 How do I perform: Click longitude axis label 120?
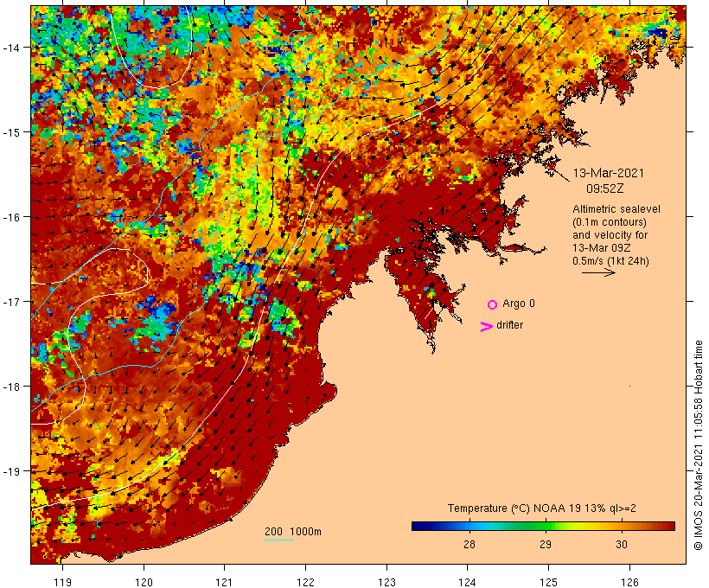click(144, 582)
